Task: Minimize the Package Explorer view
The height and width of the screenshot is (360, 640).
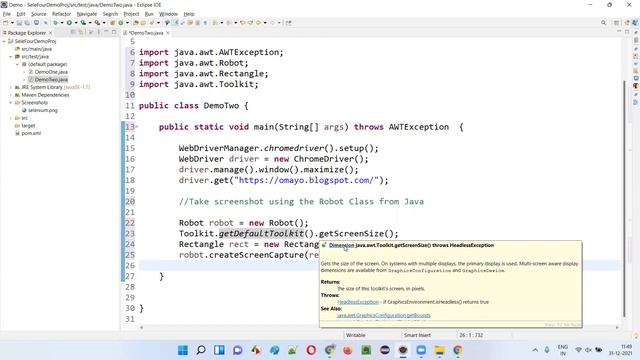Action: 106,32
